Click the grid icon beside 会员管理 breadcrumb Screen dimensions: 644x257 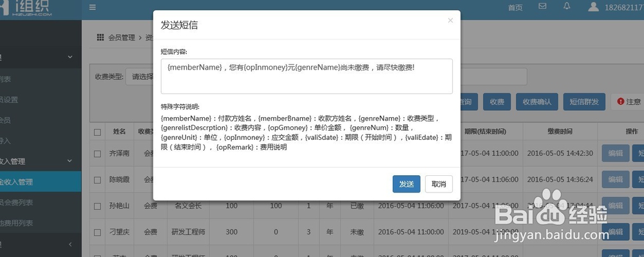coord(100,37)
